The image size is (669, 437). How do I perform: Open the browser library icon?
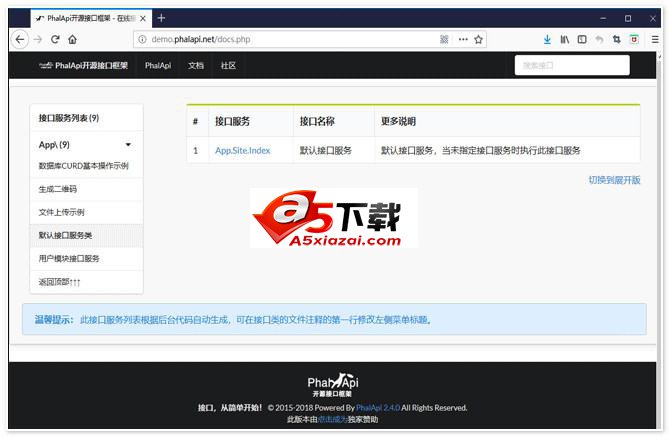[564, 39]
